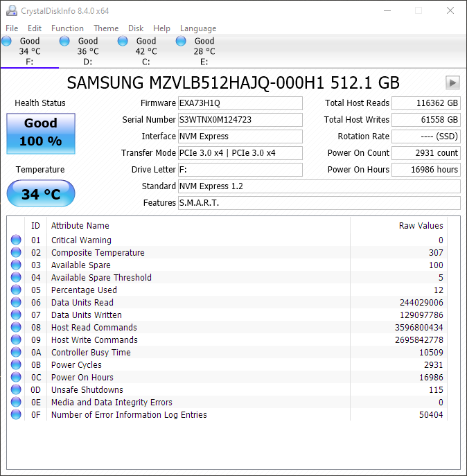
Task: Click status orb for Host Write Commands
Action: (x=16, y=340)
